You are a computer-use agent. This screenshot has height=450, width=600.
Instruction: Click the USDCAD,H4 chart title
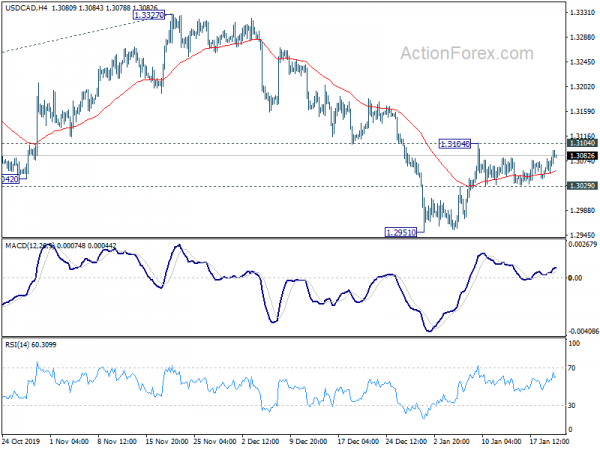pos(26,7)
